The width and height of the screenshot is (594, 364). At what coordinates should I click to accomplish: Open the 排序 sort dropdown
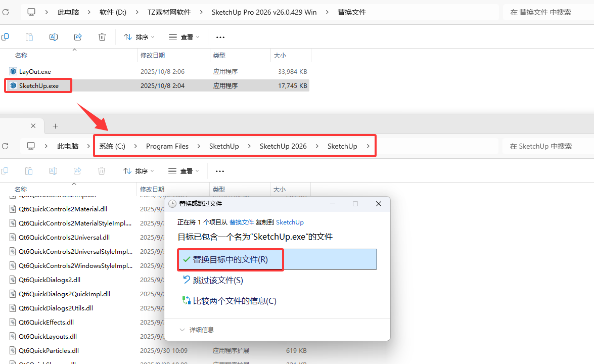[139, 36]
